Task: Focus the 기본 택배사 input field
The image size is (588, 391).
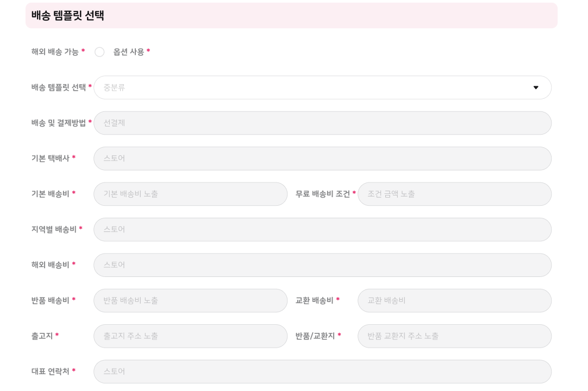Action: pyautogui.click(x=322, y=159)
